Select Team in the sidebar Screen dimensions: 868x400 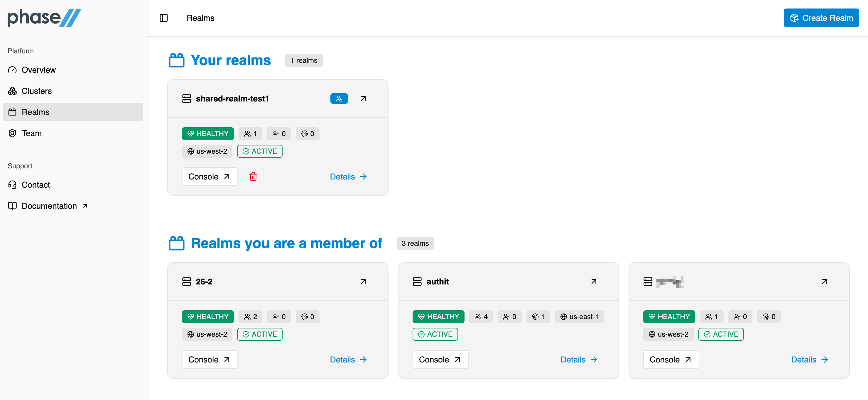pos(31,133)
